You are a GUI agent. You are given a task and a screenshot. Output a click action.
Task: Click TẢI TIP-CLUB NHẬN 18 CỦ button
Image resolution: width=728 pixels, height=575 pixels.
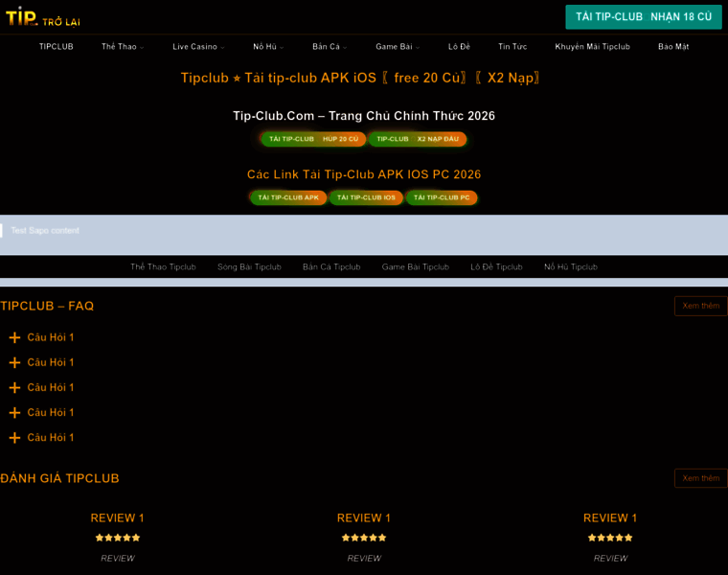point(643,17)
